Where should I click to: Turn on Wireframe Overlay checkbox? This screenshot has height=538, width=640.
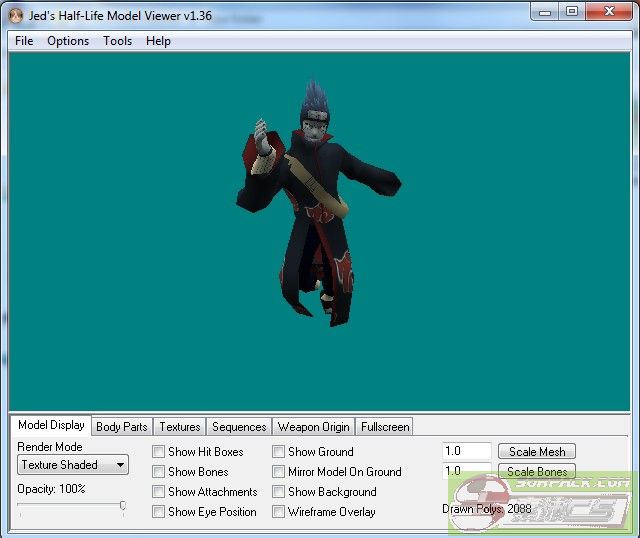[279, 512]
